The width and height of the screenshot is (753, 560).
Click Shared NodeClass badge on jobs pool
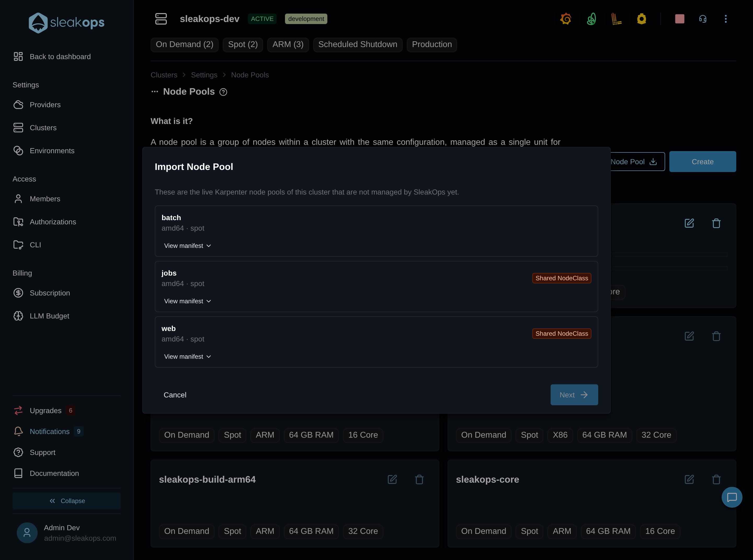tap(562, 278)
